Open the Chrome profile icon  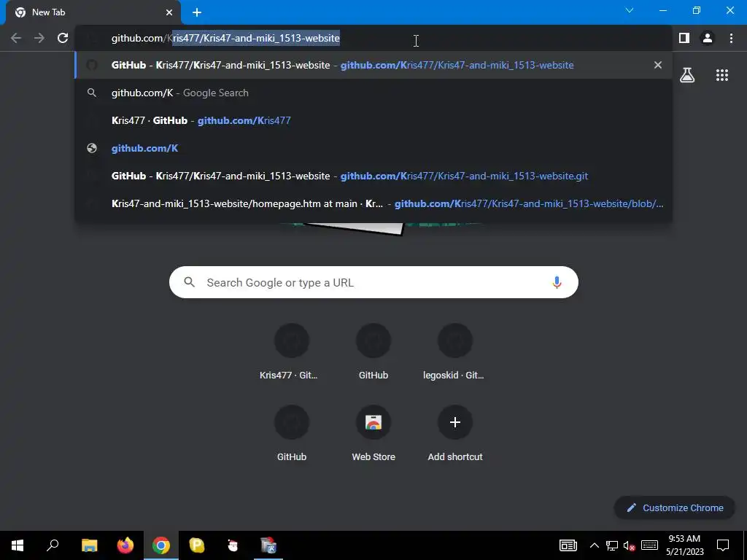pyautogui.click(x=708, y=38)
